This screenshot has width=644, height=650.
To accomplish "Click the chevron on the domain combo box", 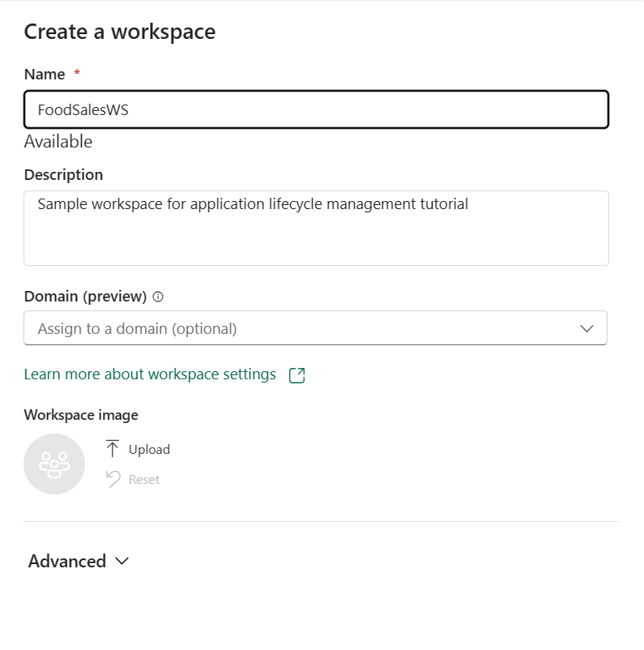I will click(x=585, y=328).
